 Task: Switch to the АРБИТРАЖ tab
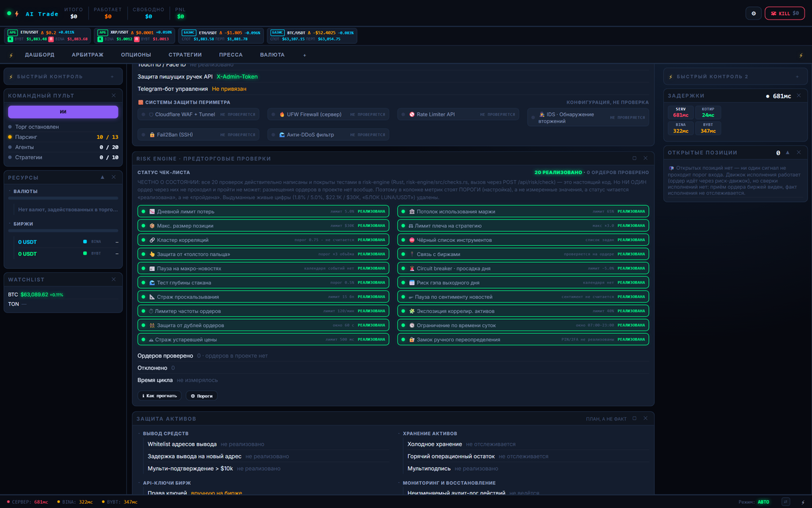pos(87,55)
